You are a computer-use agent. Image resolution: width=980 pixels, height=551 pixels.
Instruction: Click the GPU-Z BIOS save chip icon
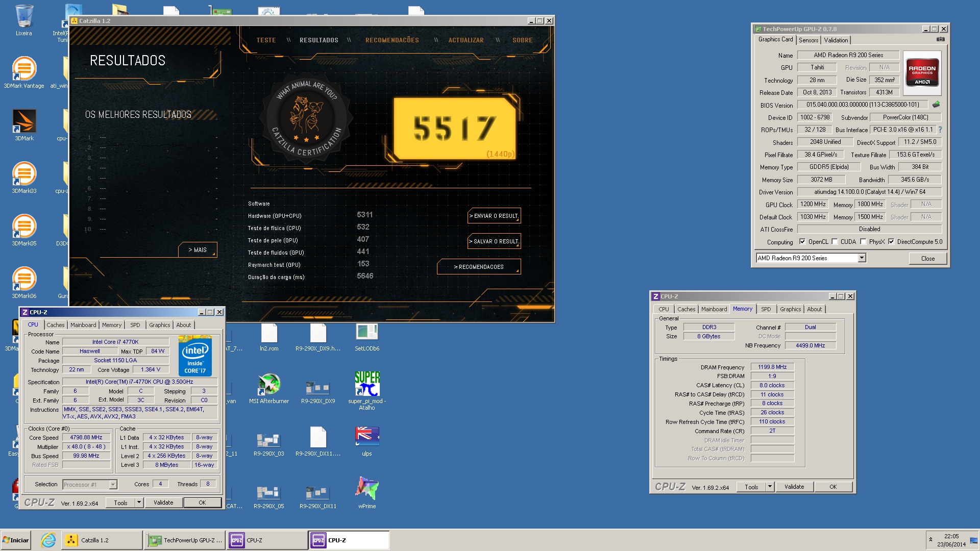pos(936,105)
